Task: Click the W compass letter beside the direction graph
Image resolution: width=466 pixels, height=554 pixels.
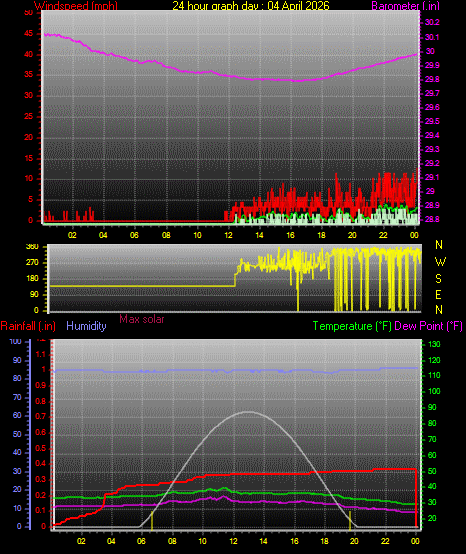Action: tap(440, 262)
